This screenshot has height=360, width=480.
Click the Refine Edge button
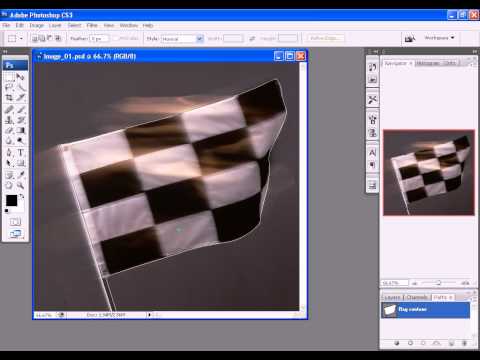coord(325,38)
